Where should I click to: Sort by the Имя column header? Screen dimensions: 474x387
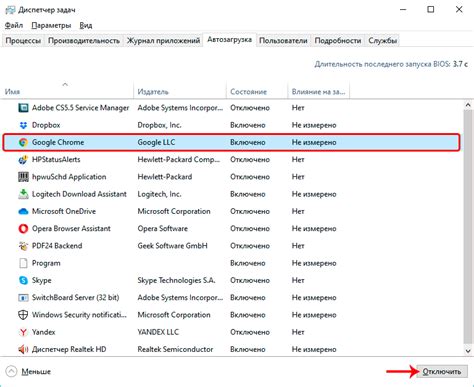(x=67, y=90)
